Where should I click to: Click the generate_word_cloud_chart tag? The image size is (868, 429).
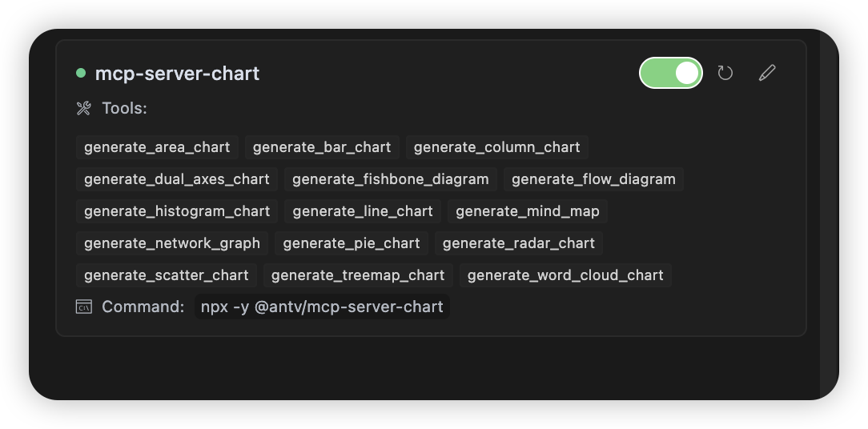click(x=566, y=275)
